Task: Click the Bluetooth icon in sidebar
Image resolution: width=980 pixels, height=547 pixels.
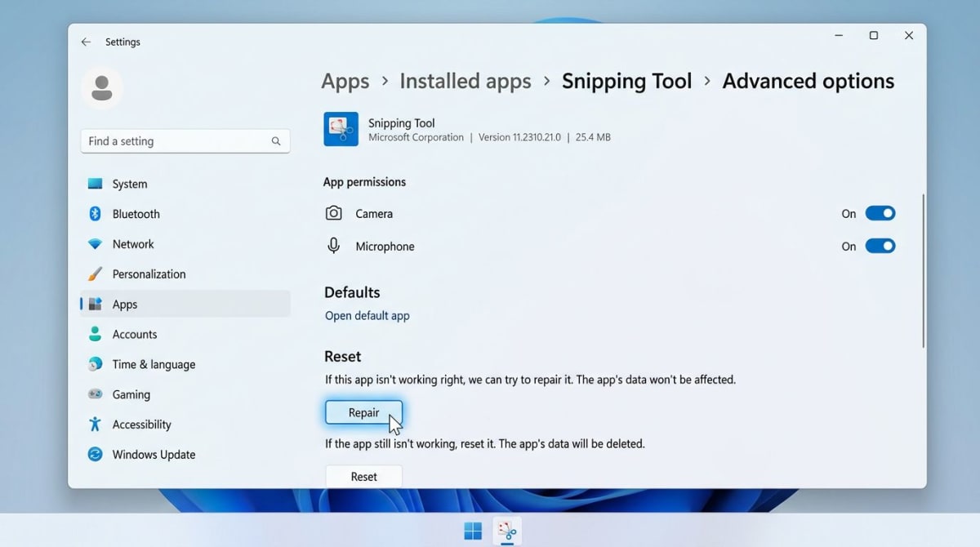Action: (95, 214)
